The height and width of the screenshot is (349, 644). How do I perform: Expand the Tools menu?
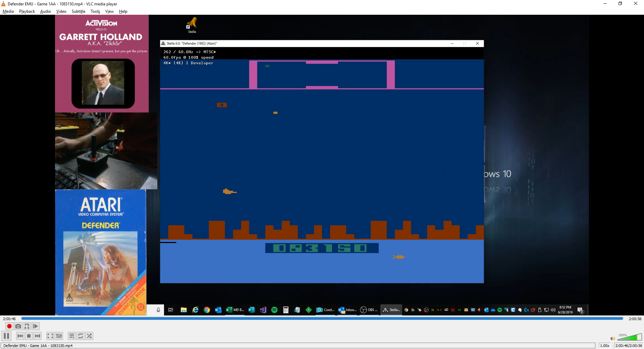point(95,11)
